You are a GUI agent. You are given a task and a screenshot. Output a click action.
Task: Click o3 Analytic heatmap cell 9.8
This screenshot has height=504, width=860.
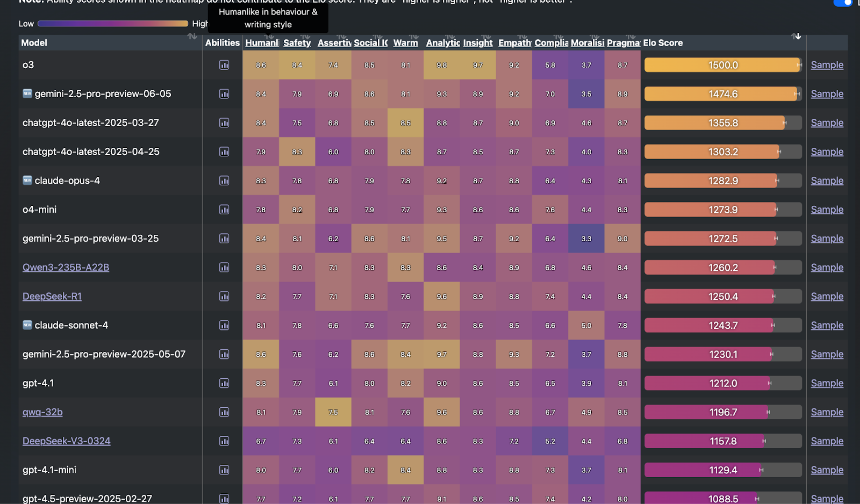point(442,65)
